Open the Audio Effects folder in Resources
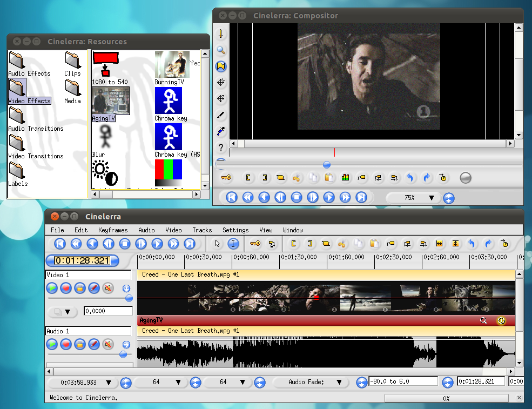The height and width of the screenshot is (409, 532). 29,64
